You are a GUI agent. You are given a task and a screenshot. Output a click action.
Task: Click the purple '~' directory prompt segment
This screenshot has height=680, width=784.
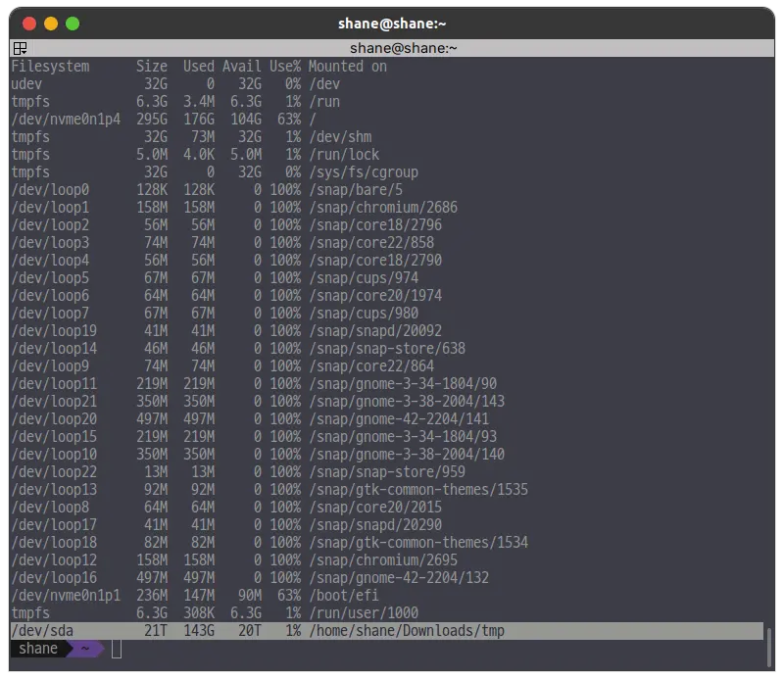[x=85, y=649]
